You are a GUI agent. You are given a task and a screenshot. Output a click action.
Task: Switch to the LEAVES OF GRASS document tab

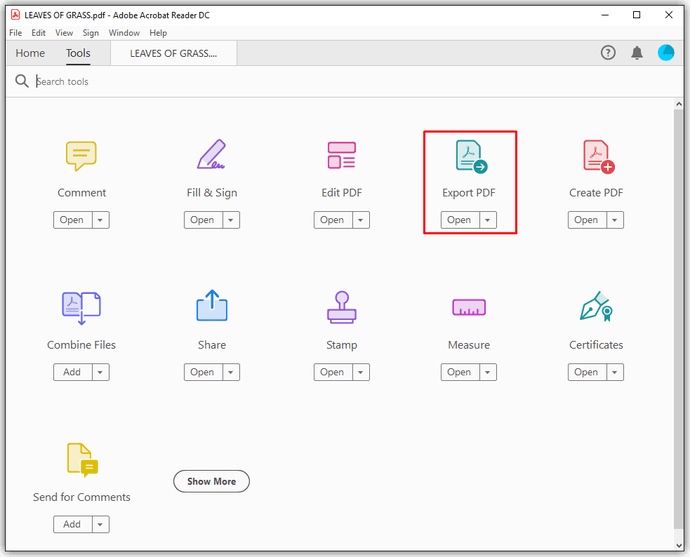tap(173, 53)
